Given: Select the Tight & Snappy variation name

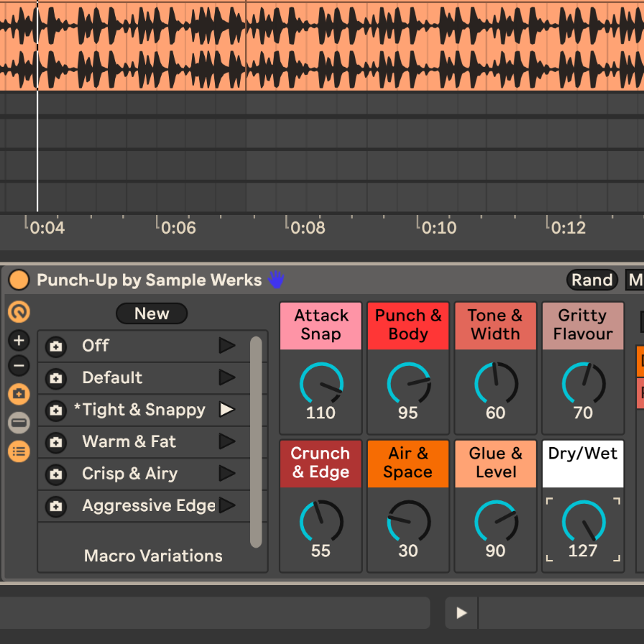Looking at the screenshot, I should [x=139, y=410].
